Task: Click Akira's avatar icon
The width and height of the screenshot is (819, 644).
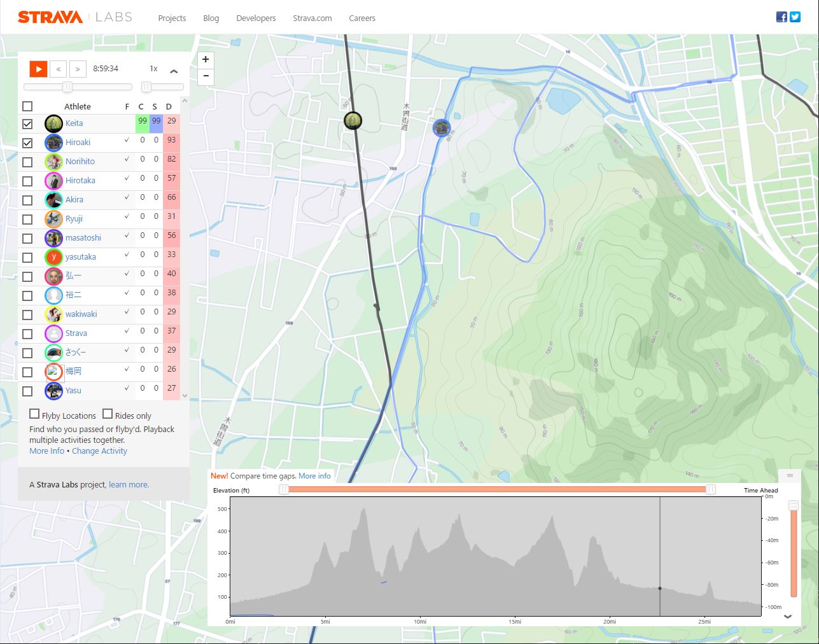Action: 53,200
